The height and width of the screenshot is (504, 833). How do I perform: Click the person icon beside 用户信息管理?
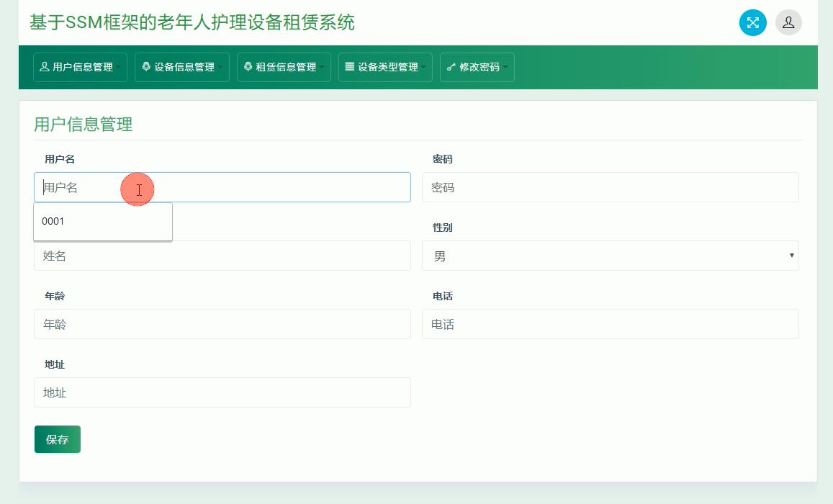[45, 66]
